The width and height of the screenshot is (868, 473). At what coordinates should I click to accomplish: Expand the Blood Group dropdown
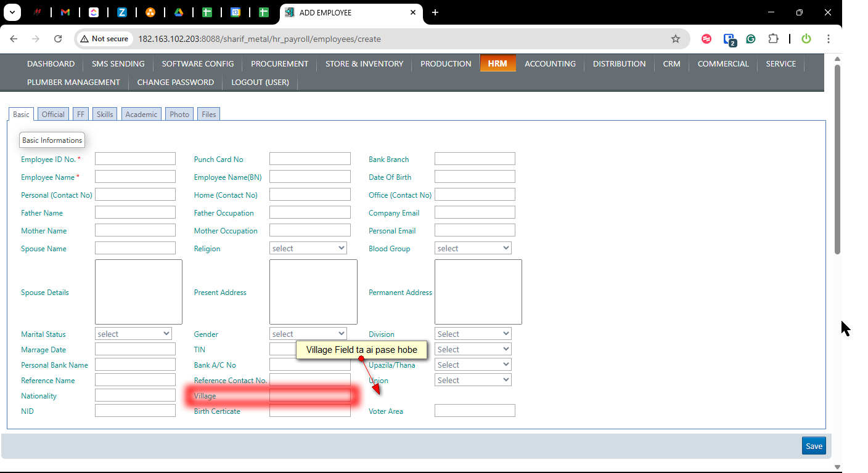coord(473,248)
